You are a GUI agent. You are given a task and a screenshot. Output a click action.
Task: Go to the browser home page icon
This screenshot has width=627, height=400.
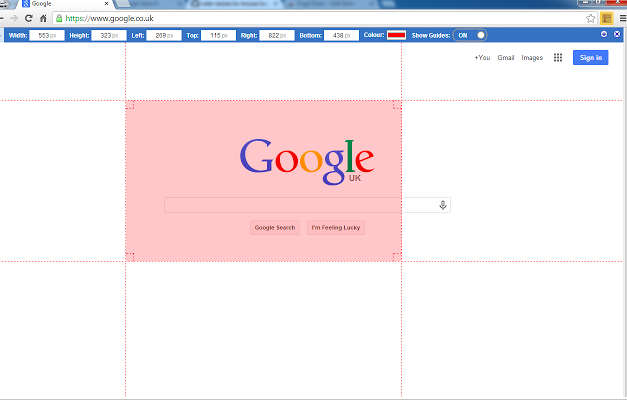pos(43,18)
